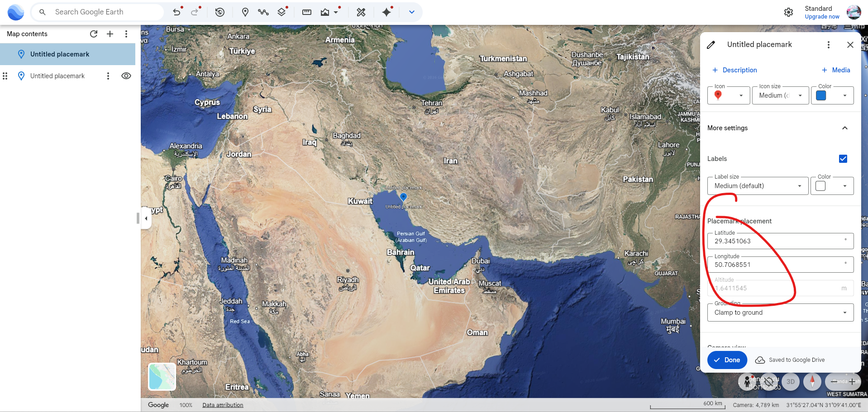Select the Draw path or polygon tool
The height and width of the screenshot is (412, 868).
click(263, 12)
